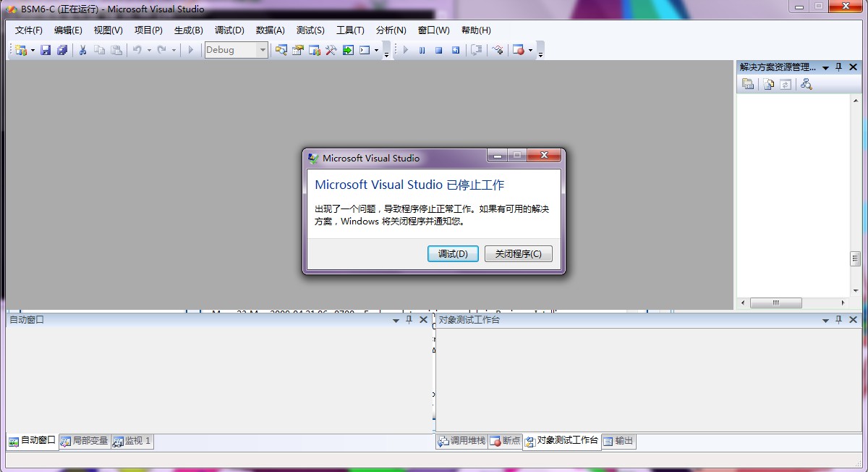Close the Solution Explorer panel
This screenshot has height=472, width=868.
pyautogui.click(x=854, y=67)
